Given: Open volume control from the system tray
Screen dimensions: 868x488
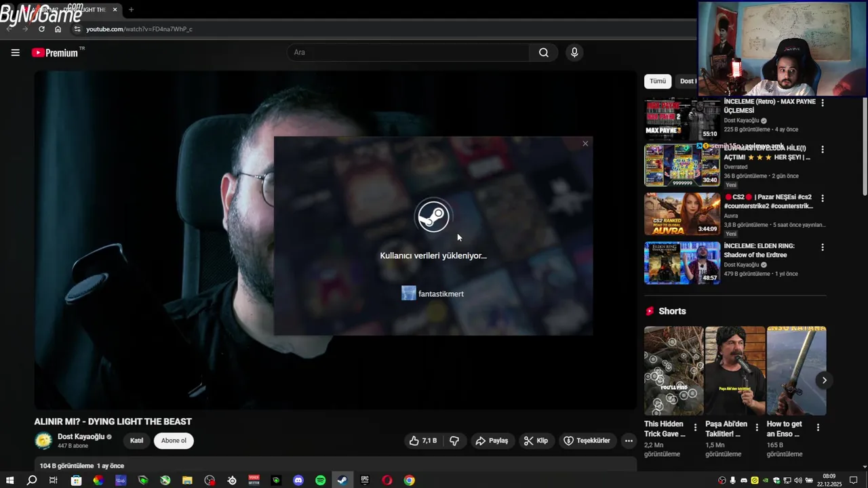Looking at the screenshot, I should 797,481.
